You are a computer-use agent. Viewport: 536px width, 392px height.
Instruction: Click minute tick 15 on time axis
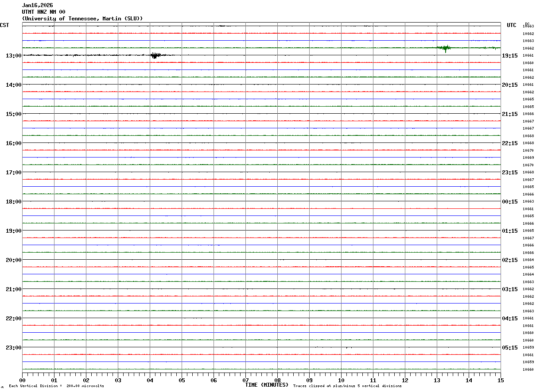pos(500,380)
